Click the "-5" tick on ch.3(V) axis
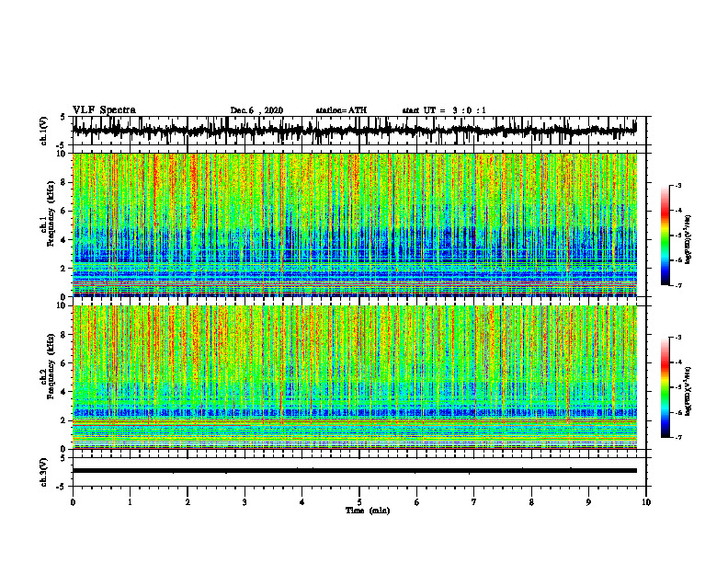This screenshot has width=728, height=563. (x=63, y=487)
